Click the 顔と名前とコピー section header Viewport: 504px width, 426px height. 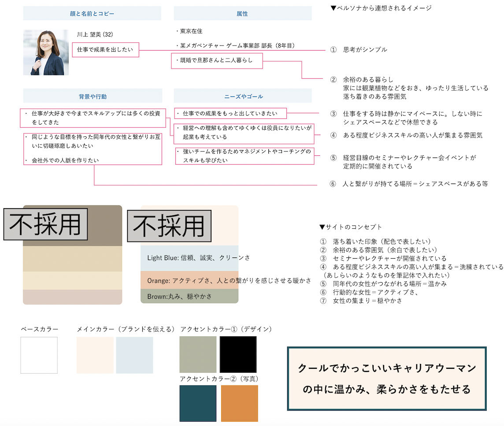point(92,14)
